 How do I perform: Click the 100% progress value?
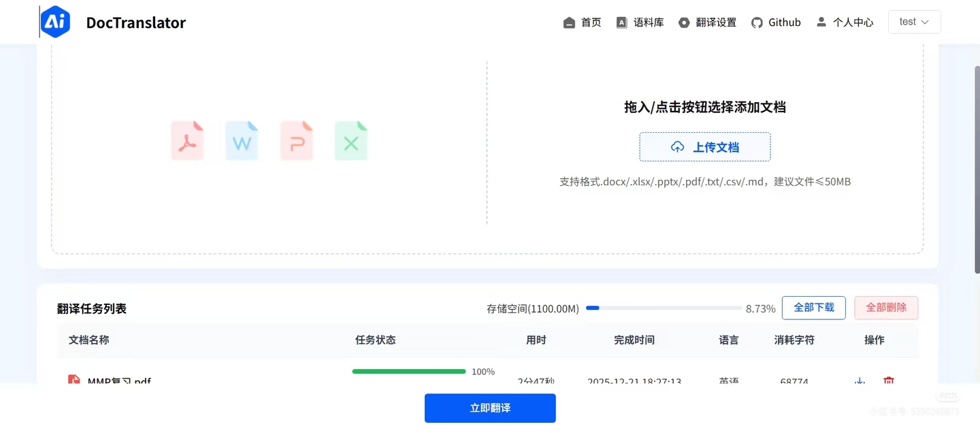click(483, 372)
